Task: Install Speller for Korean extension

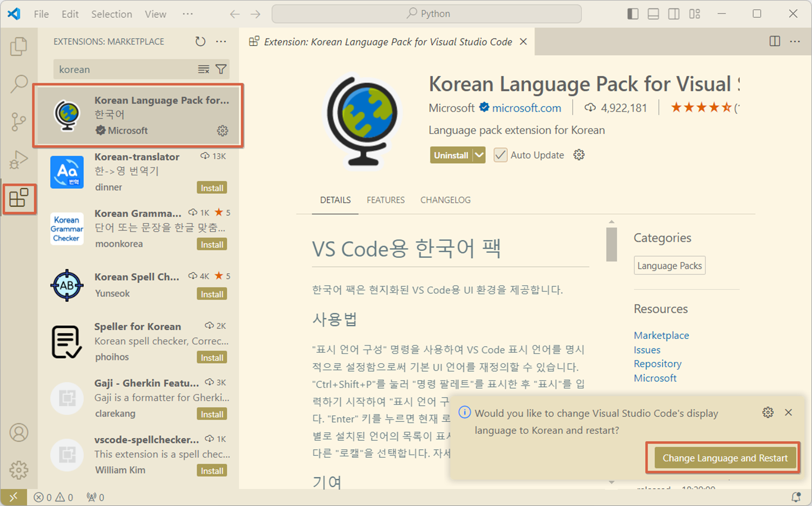Action: tap(212, 358)
